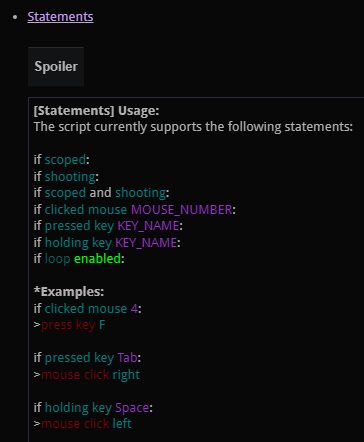The image size is (364, 442).
Task: Collapse the Spoiler button
Action: click(x=56, y=66)
